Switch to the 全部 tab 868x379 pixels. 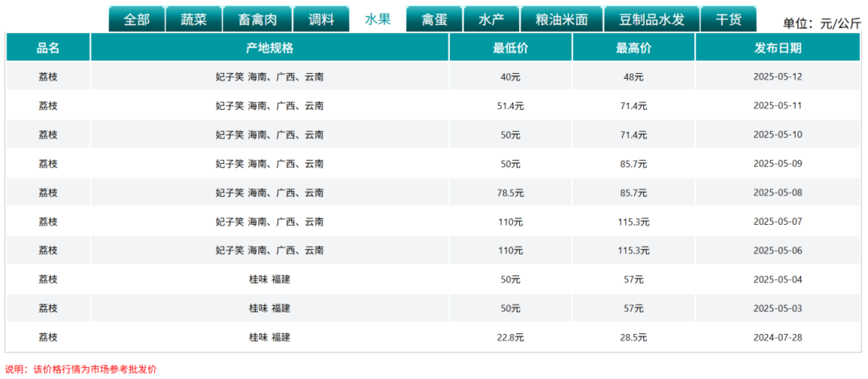[x=137, y=19]
